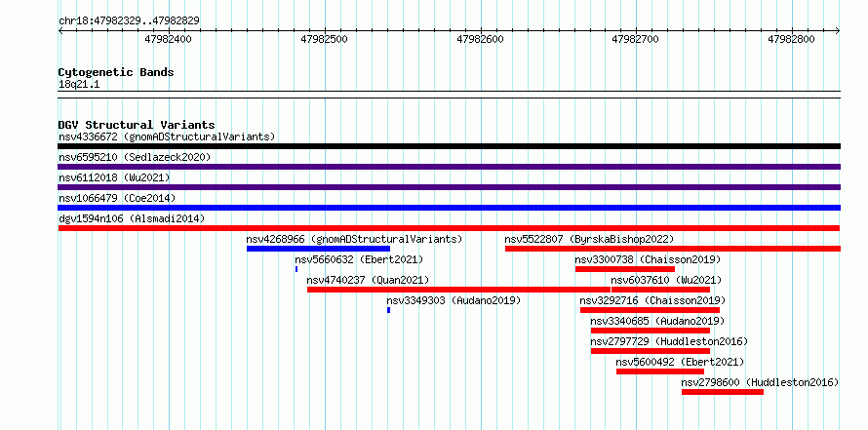Click the red nsv3300738 Chaisson2019 bar
The image size is (868, 430).
pos(625,269)
